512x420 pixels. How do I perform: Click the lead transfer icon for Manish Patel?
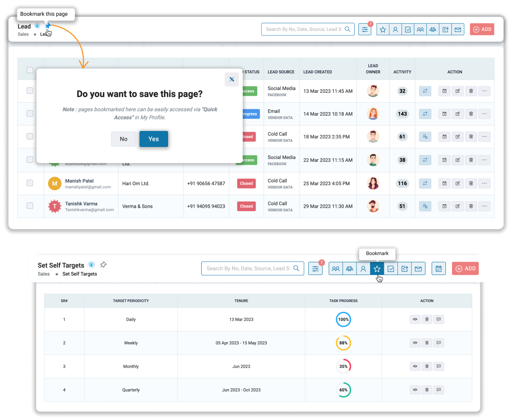pos(425,183)
